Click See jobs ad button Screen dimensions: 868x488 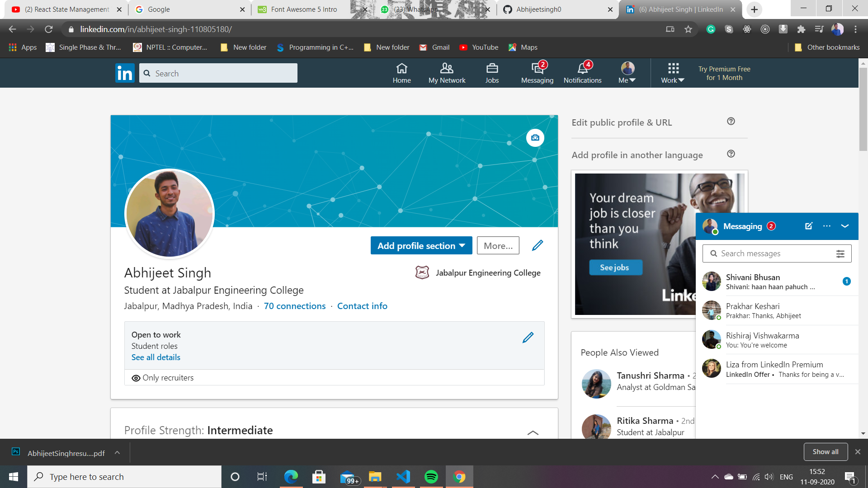point(615,267)
